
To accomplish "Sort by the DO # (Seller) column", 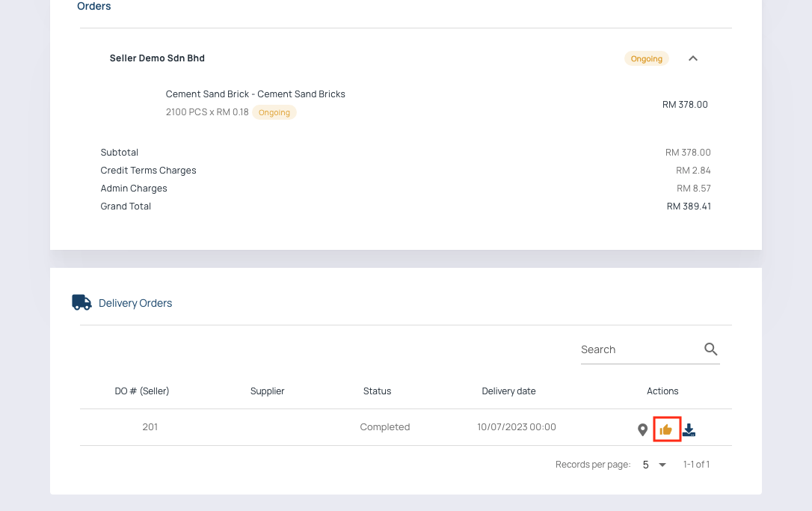I will tap(142, 391).
